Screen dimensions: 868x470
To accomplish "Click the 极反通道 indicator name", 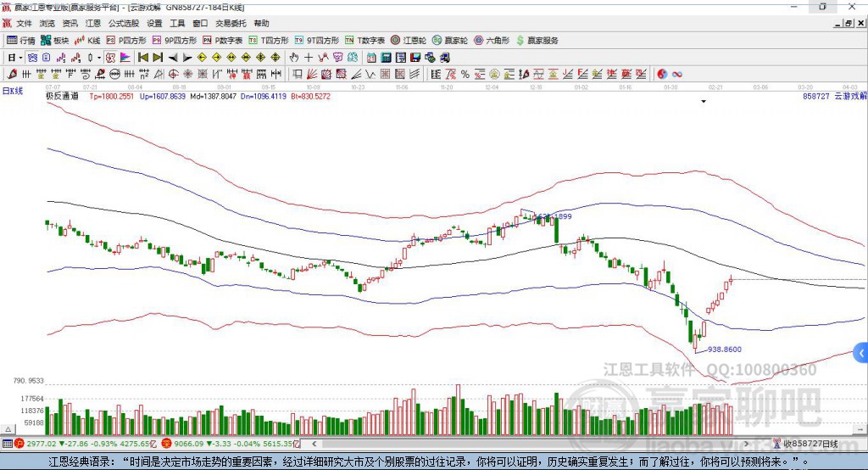I will click(x=62, y=96).
